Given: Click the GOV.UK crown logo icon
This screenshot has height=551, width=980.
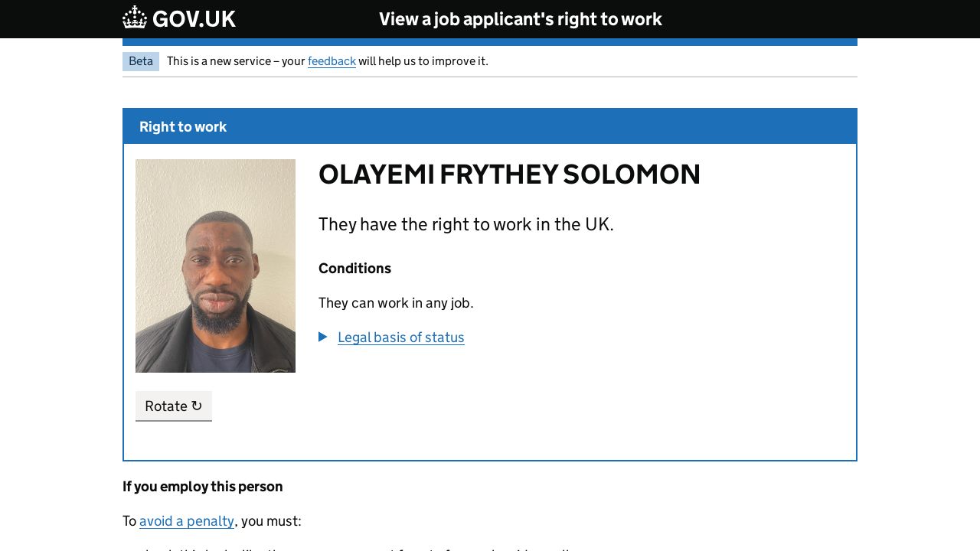Looking at the screenshot, I should [x=135, y=18].
